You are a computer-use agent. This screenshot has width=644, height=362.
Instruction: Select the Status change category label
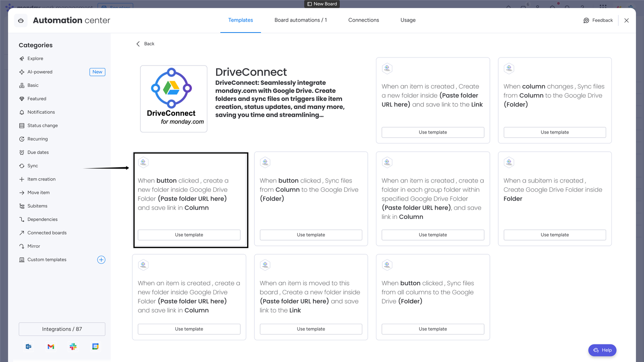pyautogui.click(x=43, y=125)
